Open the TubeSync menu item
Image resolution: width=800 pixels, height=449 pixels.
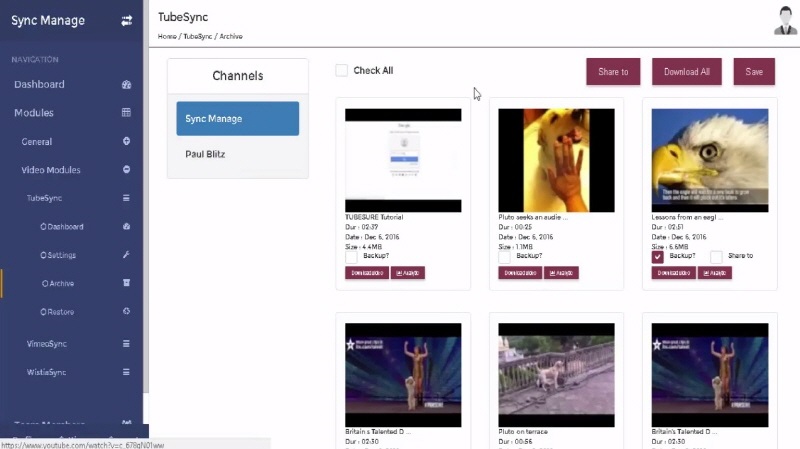(x=44, y=198)
